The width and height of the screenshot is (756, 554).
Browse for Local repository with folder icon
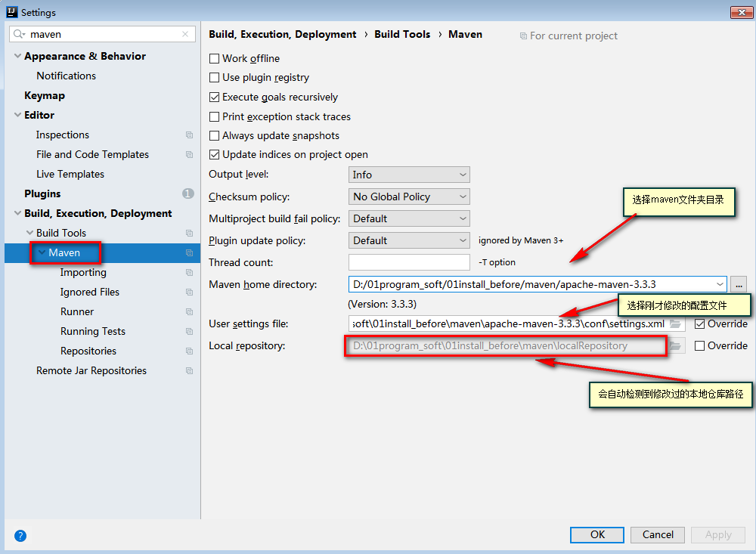675,345
